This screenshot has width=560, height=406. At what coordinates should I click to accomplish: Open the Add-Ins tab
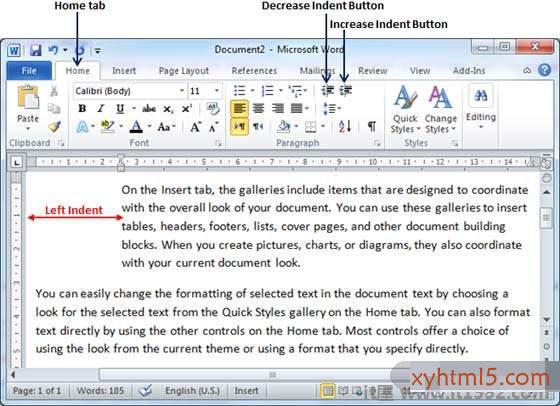(469, 71)
